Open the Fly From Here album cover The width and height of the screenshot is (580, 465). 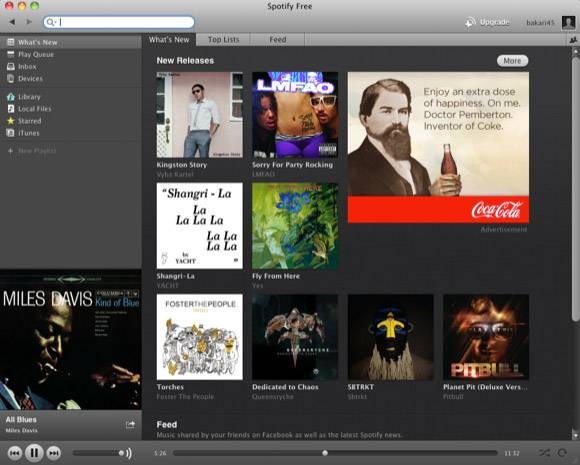[295, 226]
